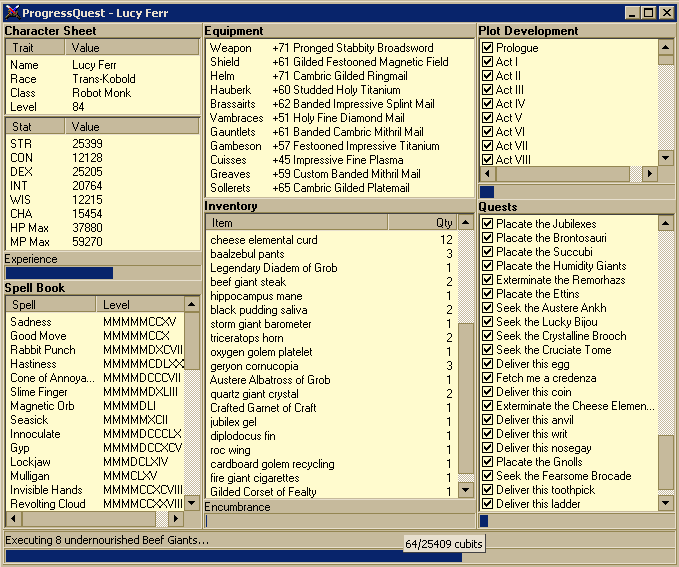The width and height of the screenshot is (679, 567).
Task: Click the bottom task progress bar
Action: pyautogui.click(x=339, y=556)
